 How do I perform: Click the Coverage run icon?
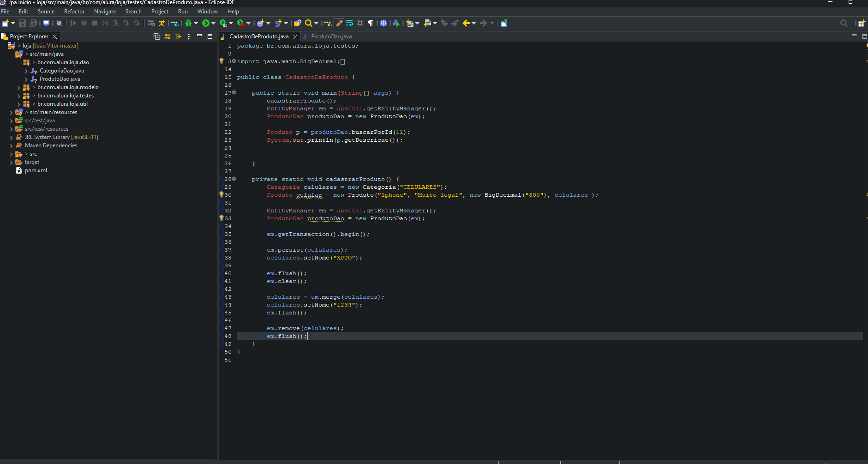click(x=223, y=23)
